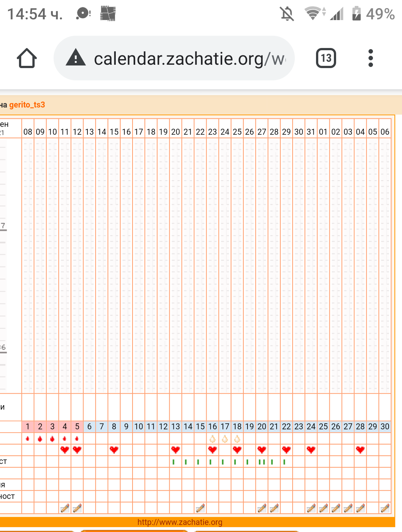Tap the heart icon on cycle day 8
Image resolution: width=402 pixels, height=532 pixels.
pos(114,450)
